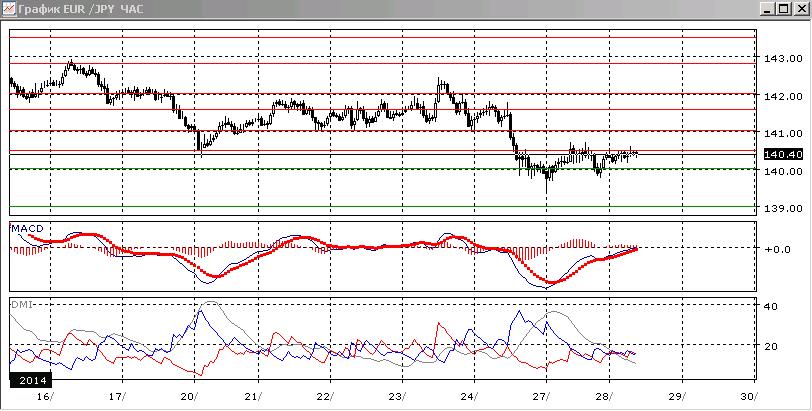Select the 142.00 price axis label
The width and height of the screenshot is (812, 411).
pos(782,96)
